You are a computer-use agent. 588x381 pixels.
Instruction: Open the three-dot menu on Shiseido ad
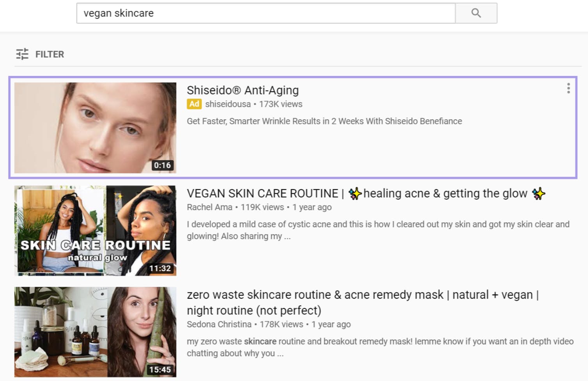coord(569,89)
